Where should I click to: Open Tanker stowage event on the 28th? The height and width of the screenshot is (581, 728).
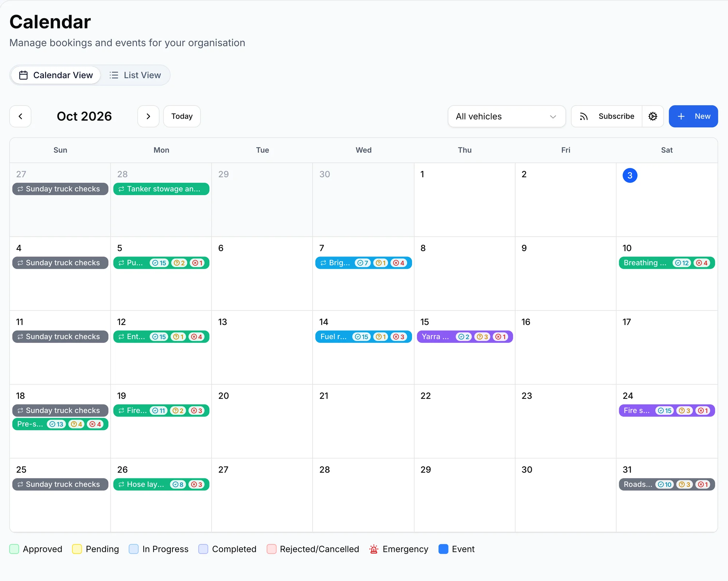point(161,189)
